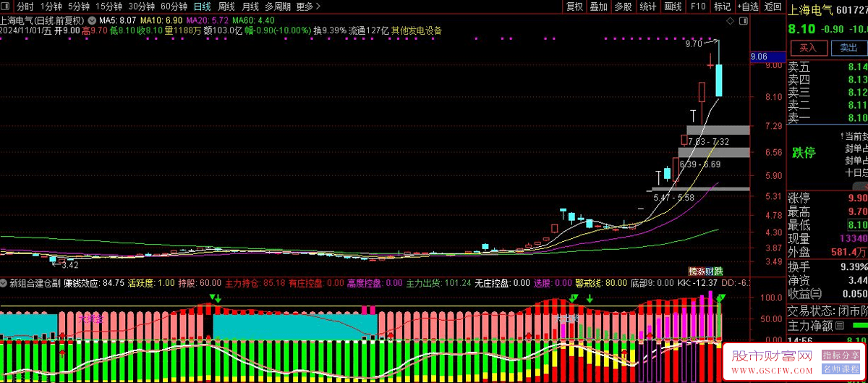Viewport: 868px width, 383px height.
Task: Select the 5分钟 period
Action: point(80,7)
